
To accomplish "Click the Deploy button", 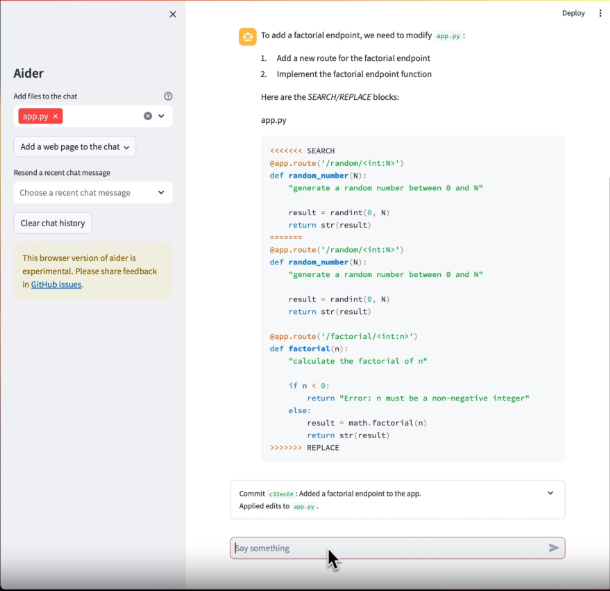I will pyautogui.click(x=573, y=13).
